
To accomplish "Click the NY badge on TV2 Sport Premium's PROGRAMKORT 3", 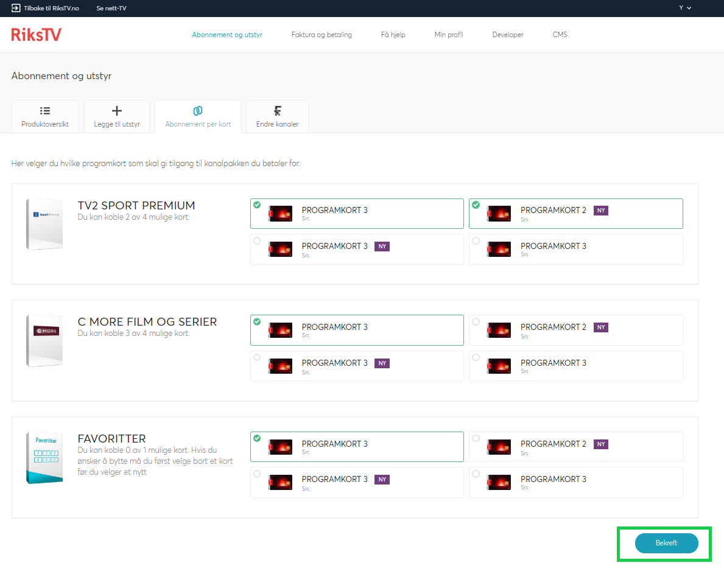I will pos(382,247).
